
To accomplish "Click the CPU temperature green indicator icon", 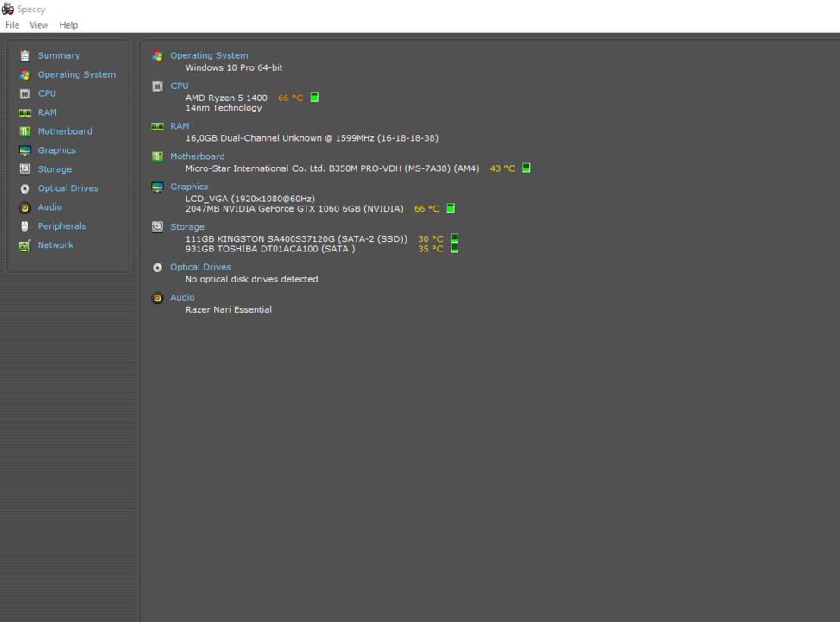I will coord(314,98).
